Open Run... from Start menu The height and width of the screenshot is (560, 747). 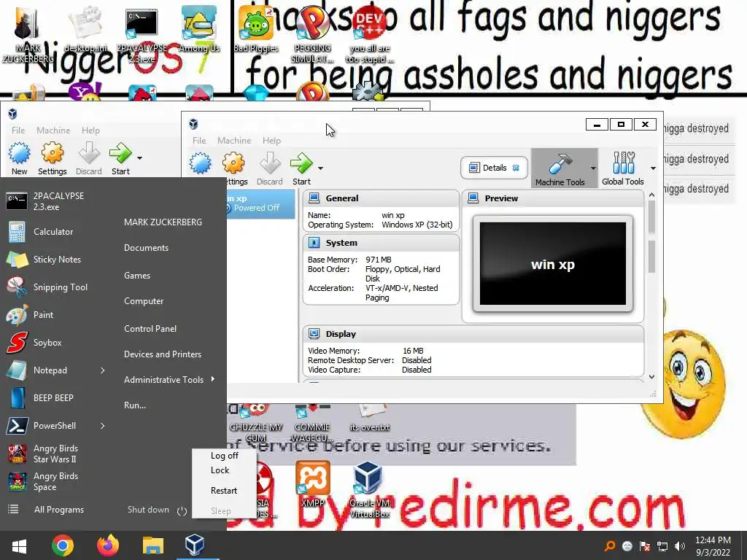click(x=135, y=405)
